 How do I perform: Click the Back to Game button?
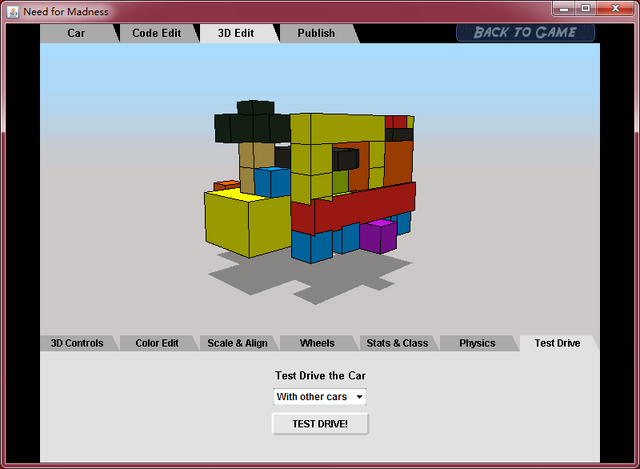point(525,33)
